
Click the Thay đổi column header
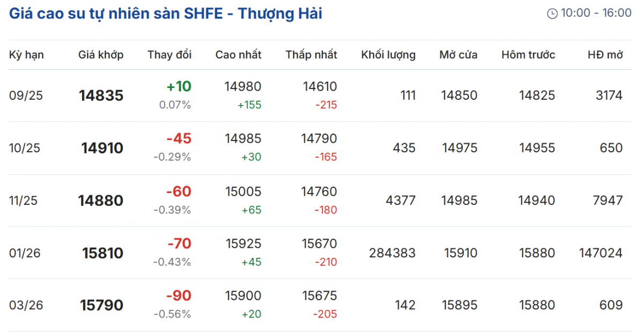[x=170, y=55]
